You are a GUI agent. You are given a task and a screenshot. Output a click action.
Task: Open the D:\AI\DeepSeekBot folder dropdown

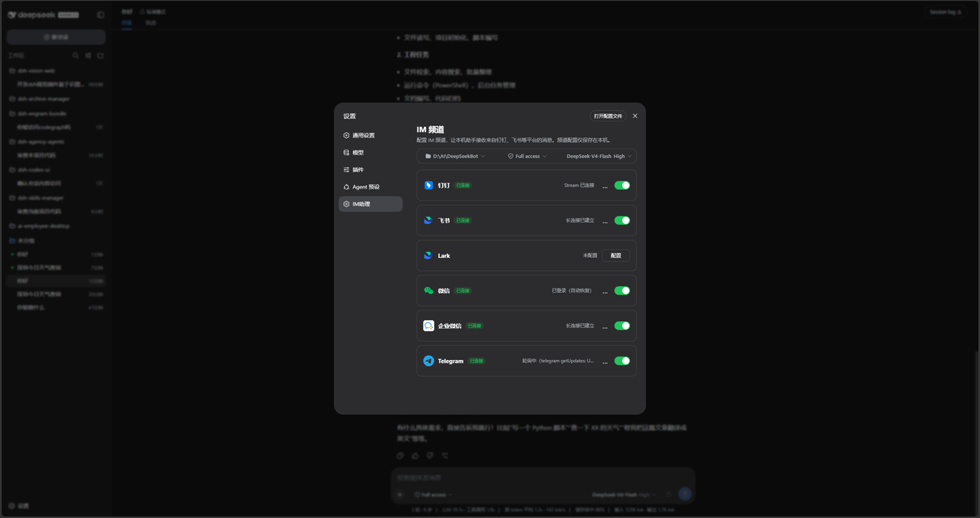[455, 156]
